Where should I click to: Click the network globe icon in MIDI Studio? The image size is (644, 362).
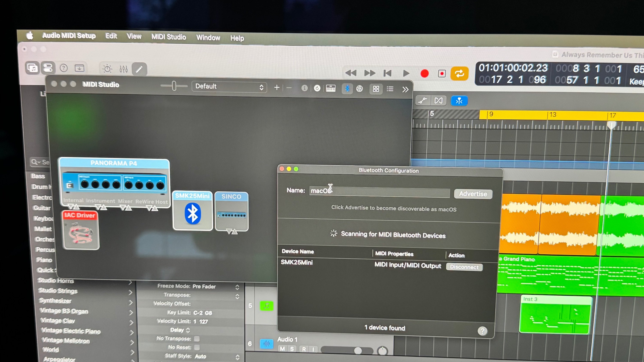click(360, 89)
